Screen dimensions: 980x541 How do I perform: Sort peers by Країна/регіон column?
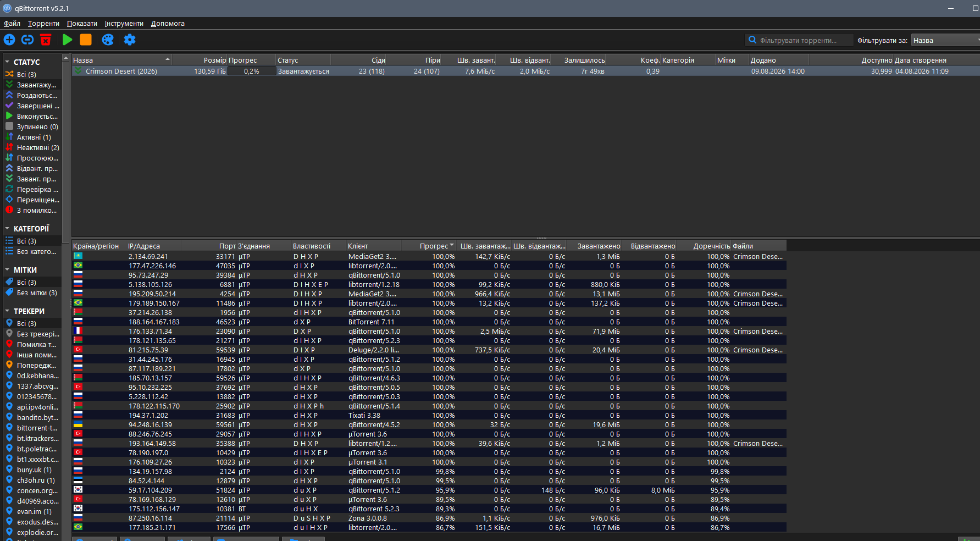point(99,246)
